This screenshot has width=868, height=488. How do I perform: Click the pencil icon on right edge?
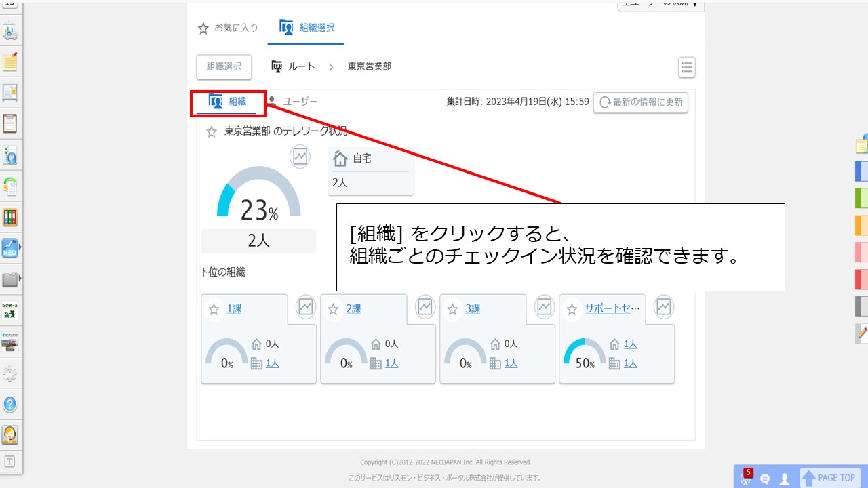pos(862,332)
